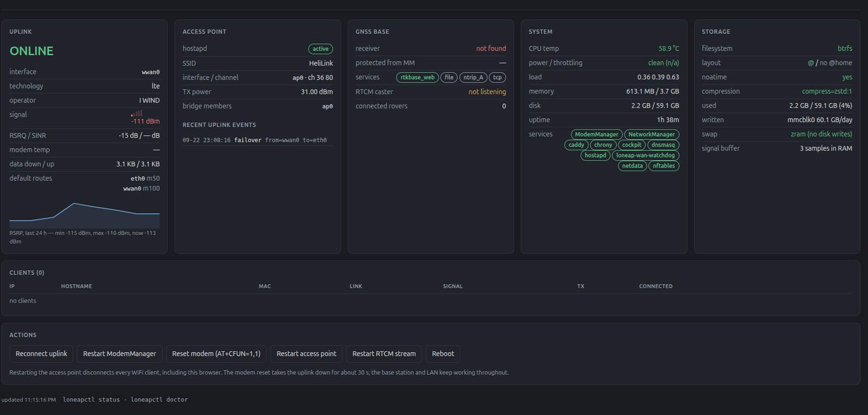Click the ONLINE uplink status text
Viewport: 868px width, 415px height.
click(x=31, y=51)
